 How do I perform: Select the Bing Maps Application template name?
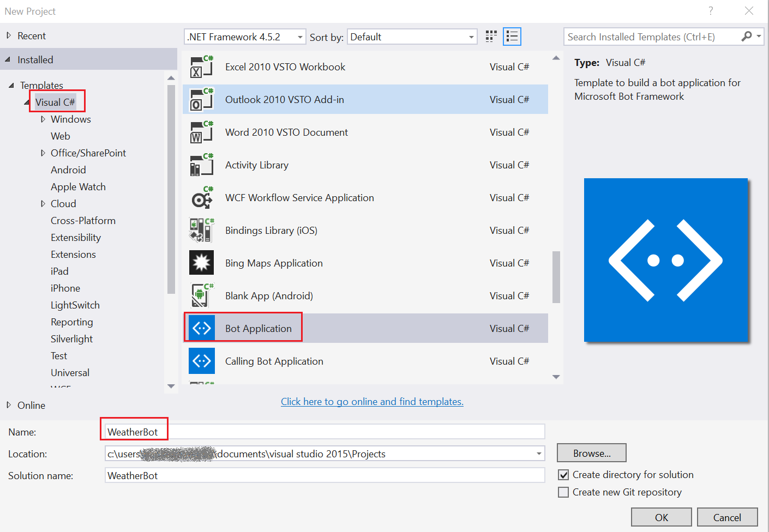click(274, 263)
